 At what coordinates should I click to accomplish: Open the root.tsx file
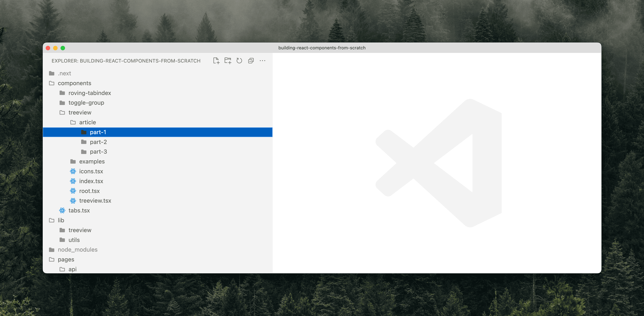tap(89, 191)
